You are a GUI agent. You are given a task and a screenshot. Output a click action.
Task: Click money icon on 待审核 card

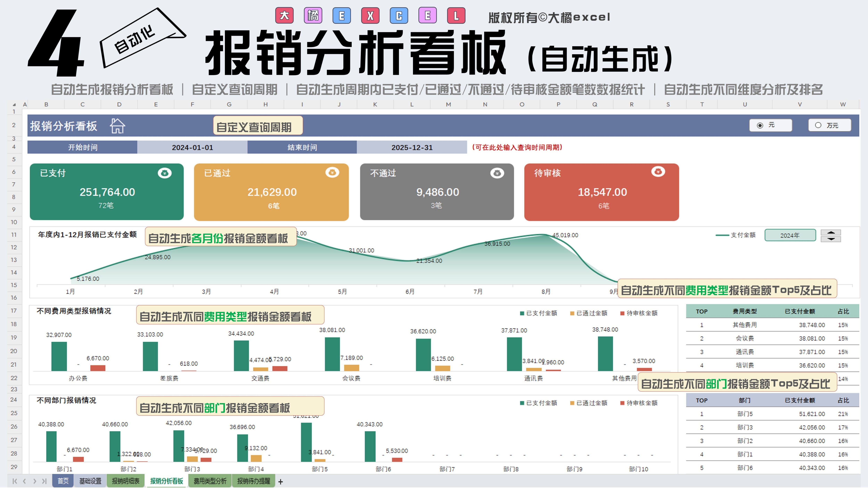[x=658, y=172]
